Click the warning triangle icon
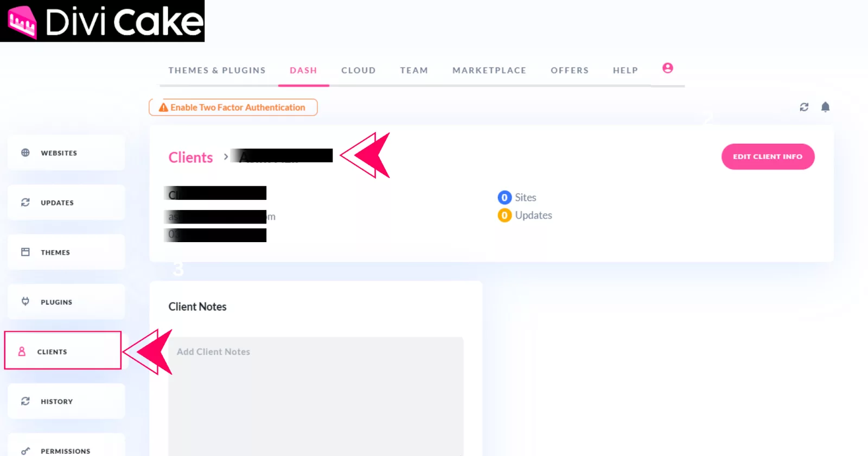This screenshot has height=456, width=868. tap(163, 107)
